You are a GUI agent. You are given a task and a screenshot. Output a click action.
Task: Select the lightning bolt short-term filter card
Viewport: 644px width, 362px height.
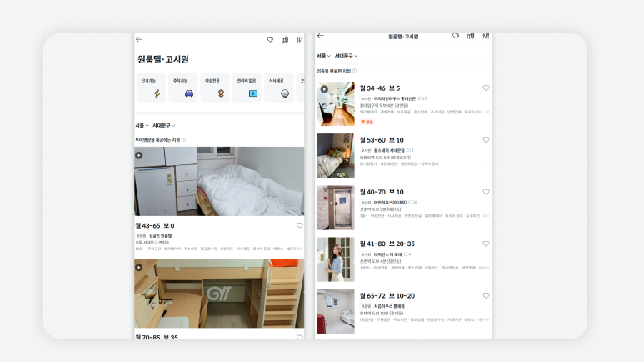(x=151, y=88)
